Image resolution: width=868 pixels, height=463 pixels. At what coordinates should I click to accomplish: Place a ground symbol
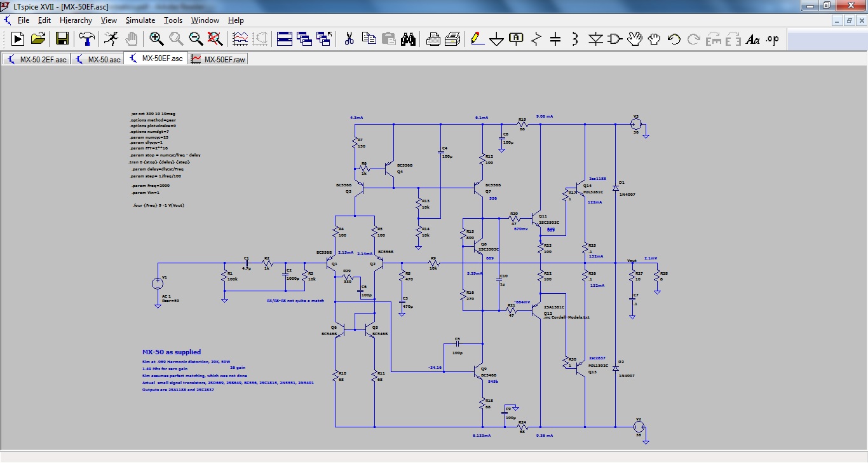[497, 39]
